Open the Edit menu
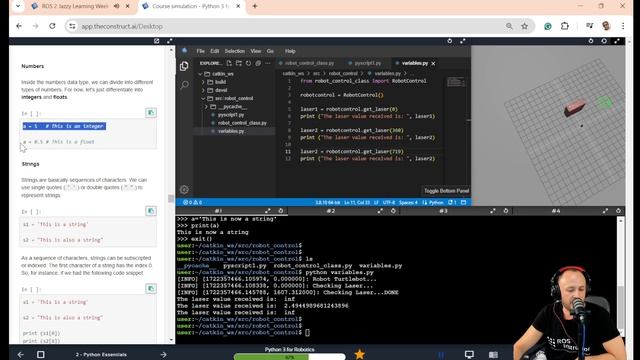Screen dimensions: 640x360 [x=215, y=51]
